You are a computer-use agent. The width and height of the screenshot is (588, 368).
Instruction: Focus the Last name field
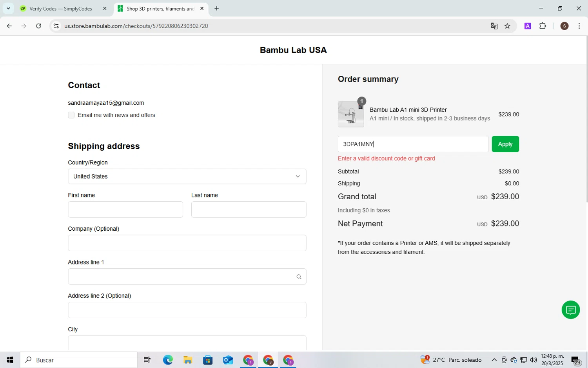tap(249, 210)
